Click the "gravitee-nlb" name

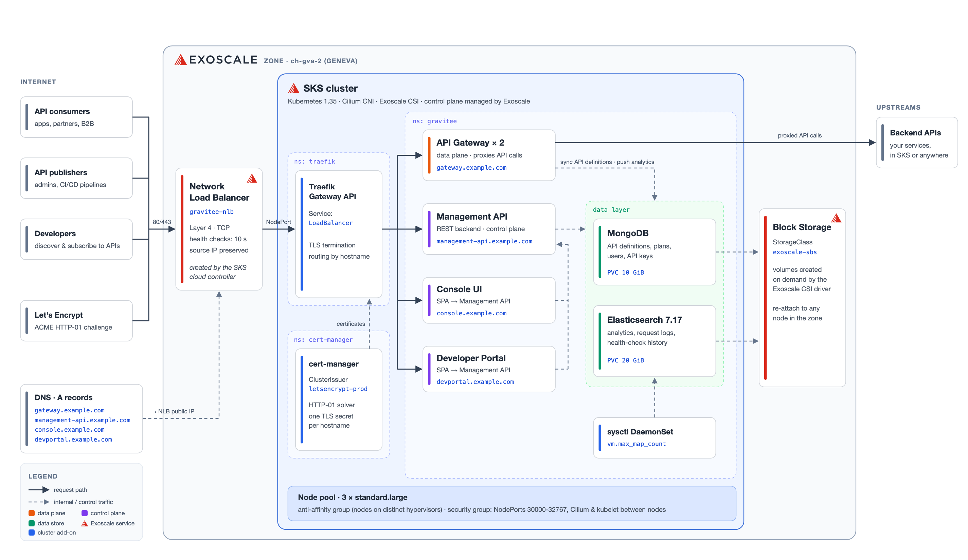(x=211, y=211)
